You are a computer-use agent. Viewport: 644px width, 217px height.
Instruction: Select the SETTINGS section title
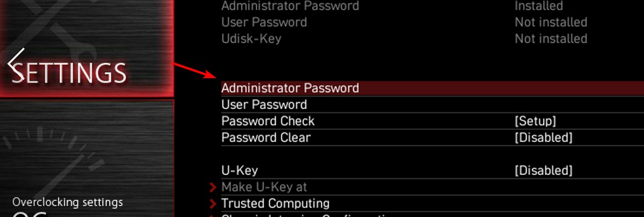[69, 73]
